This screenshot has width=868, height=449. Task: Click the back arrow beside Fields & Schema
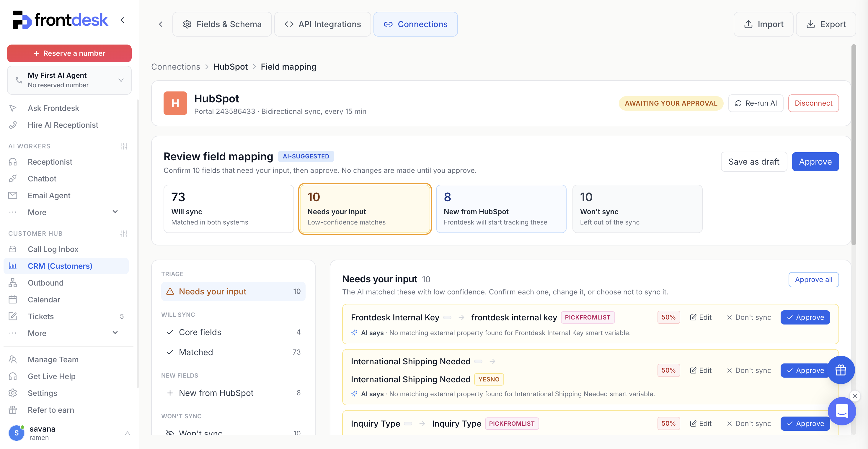(161, 24)
